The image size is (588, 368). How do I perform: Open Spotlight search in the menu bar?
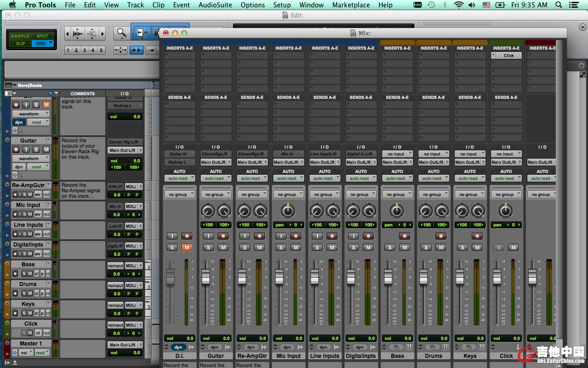click(559, 5)
